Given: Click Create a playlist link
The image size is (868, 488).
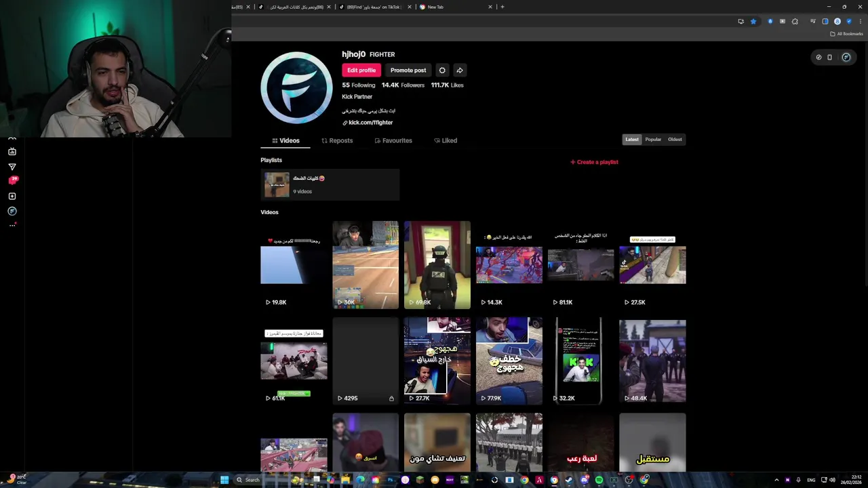Looking at the screenshot, I should (x=594, y=162).
